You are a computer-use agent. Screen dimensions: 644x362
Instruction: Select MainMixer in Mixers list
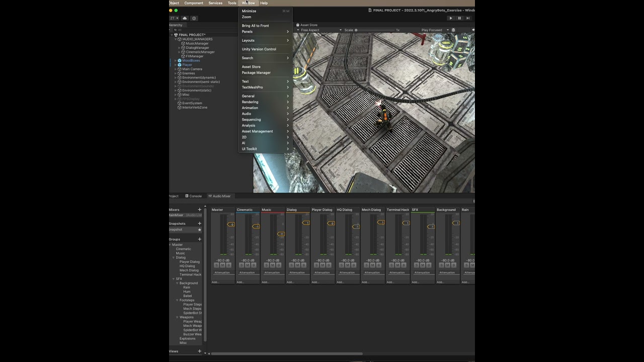[186, 215]
